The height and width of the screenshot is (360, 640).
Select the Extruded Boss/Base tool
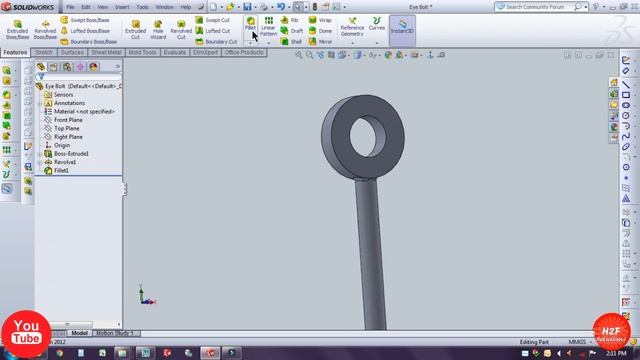point(17,29)
